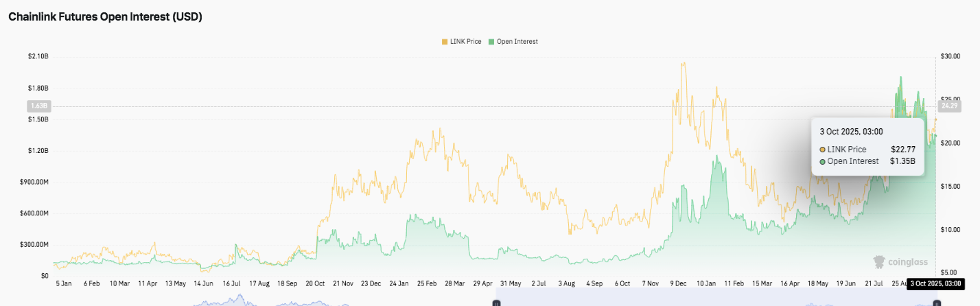Grab the left handle of the range slider
The height and width of the screenshot is (306, 980).
pyautogui.click(x=495, y=302)
